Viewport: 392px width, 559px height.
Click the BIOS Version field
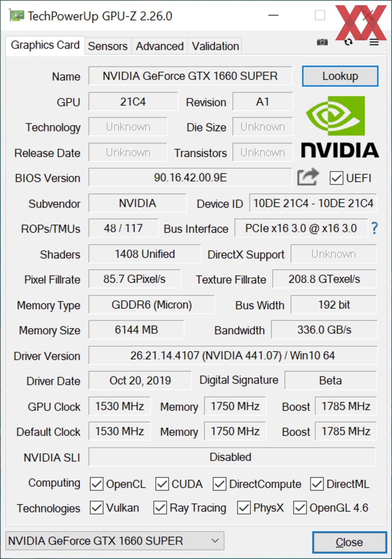[x=190, y=177]
